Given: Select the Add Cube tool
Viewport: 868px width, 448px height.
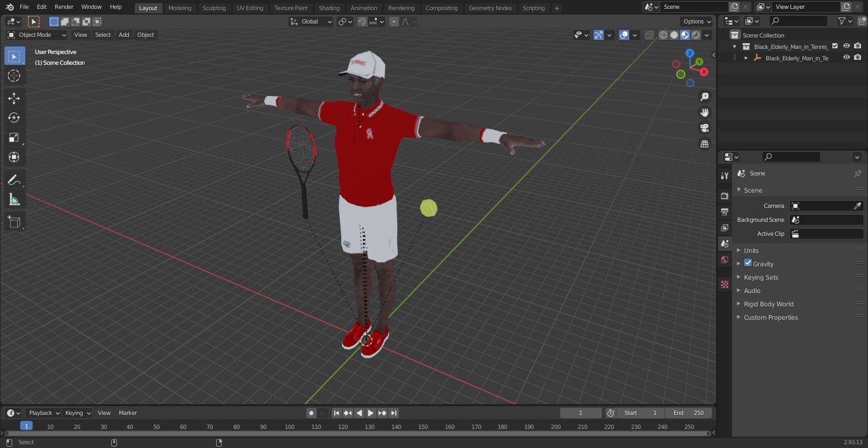Looking at the screenshot, I should click(x=14, y=222).
